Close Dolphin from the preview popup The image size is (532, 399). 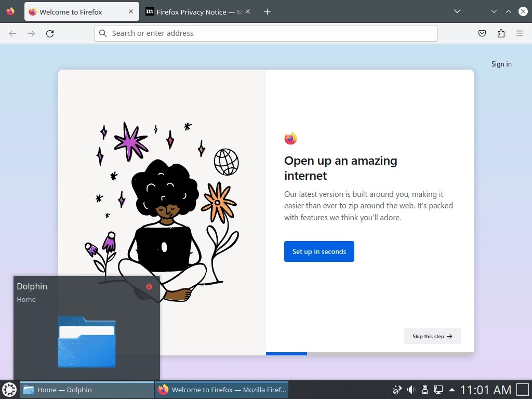click(x=149, y=287)
